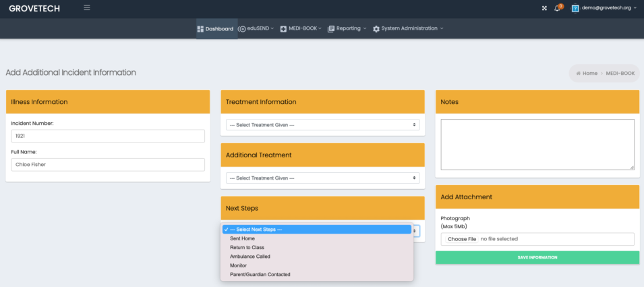Choose 'Ambulance Called' from list

250,257
